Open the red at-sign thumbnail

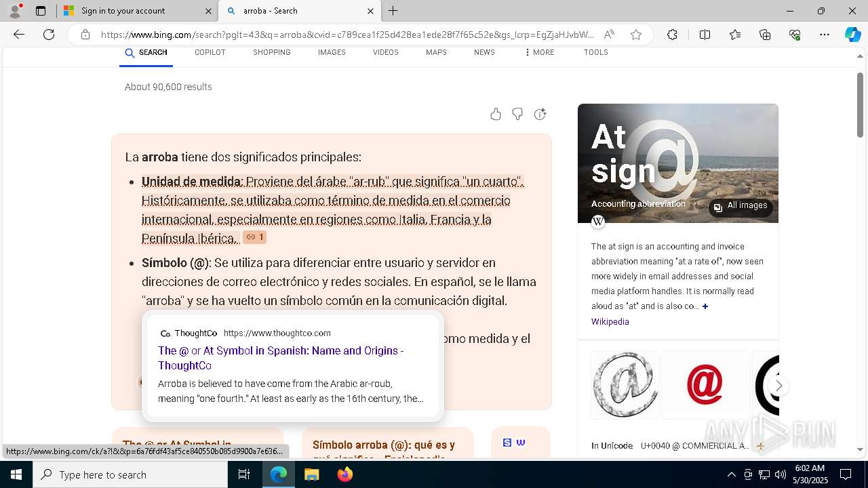[705, 384]
